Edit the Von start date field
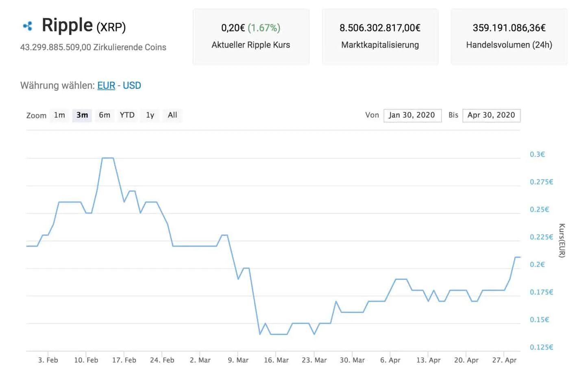This screenshot has width=588, height=376. (412, 116)
